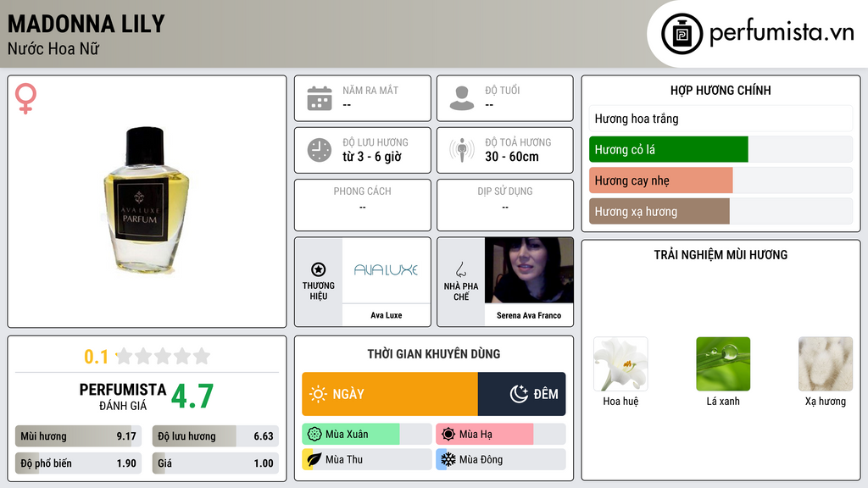Click the Serena Ava Franco name link
The height and width of the screenshot is (488, 868).
coord(529,315)
